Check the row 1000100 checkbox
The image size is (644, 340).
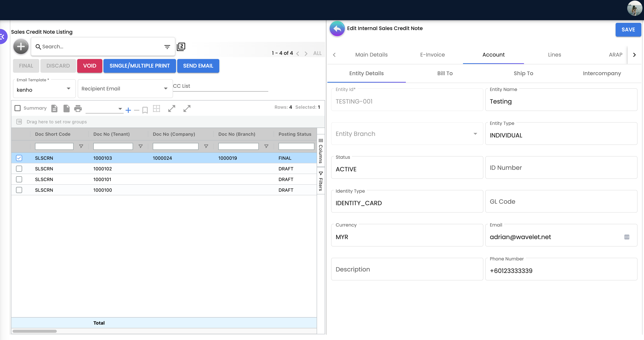[x=19, y=190]
